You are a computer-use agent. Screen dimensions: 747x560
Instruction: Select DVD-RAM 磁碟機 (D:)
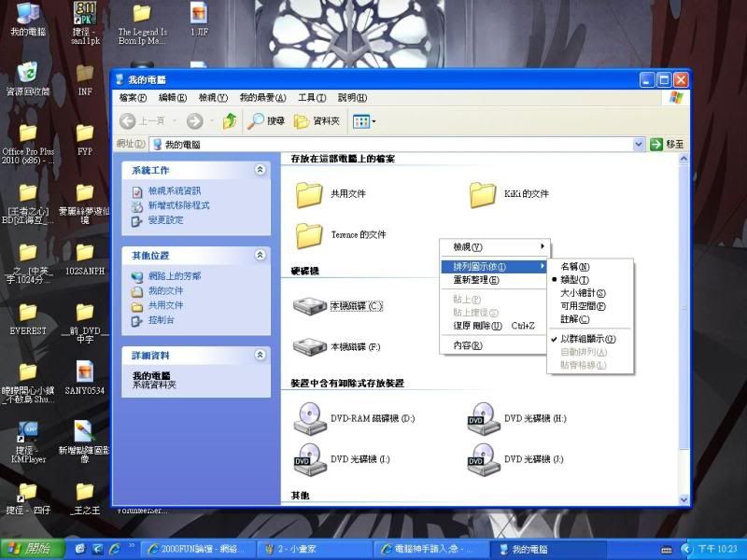pyautogui.click(x=354, y=418)
